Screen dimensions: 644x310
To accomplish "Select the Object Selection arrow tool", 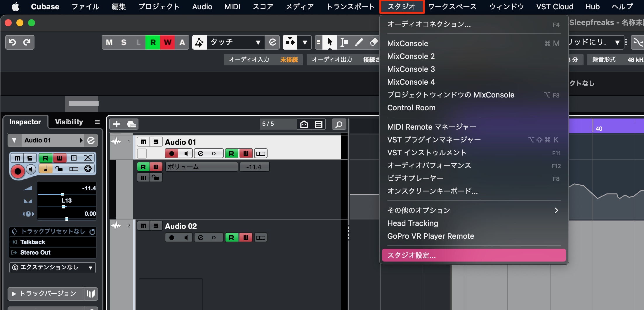I will click(x=330, y=43).
